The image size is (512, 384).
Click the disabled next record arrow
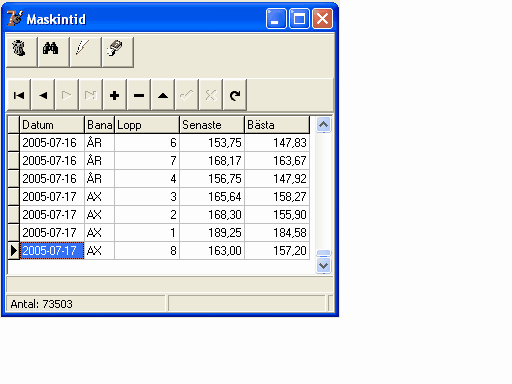point(67,95)
